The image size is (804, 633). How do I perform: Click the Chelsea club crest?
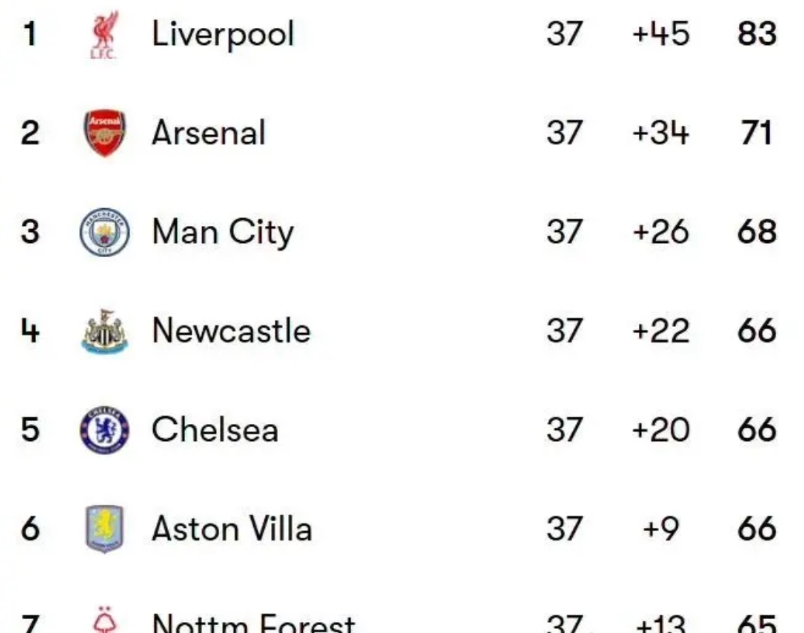click(105, 430)
